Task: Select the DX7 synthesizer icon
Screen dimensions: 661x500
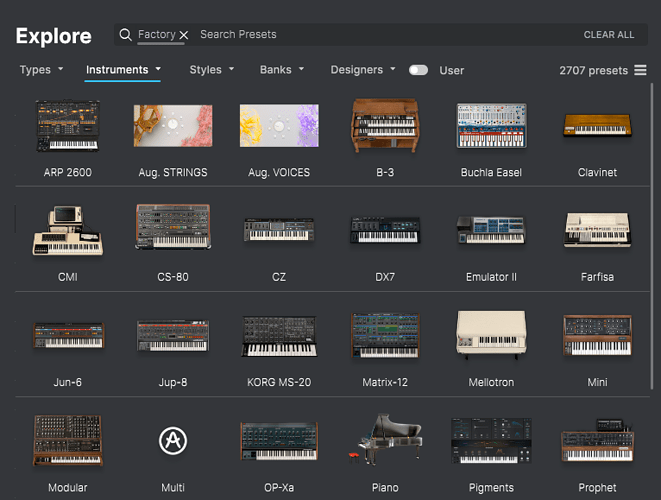Action: [x=385, y=230]
